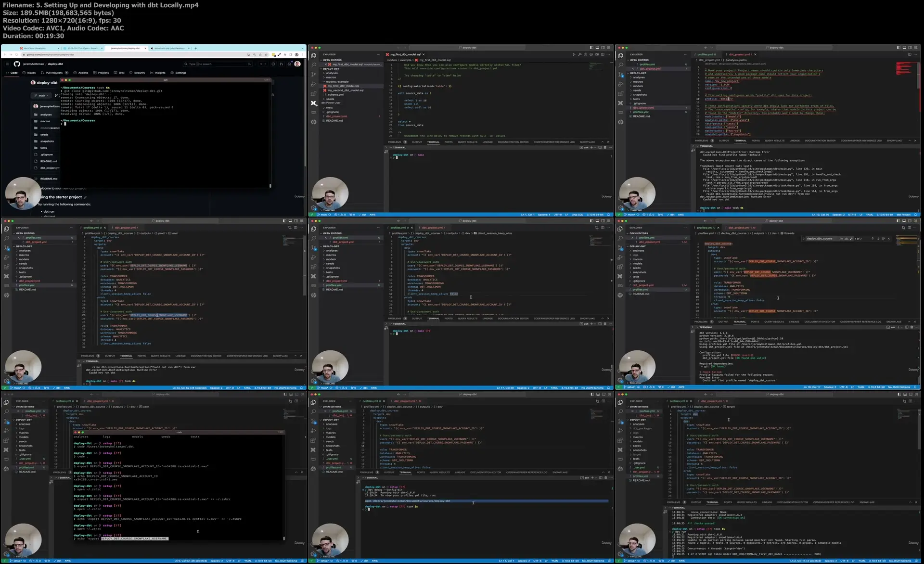Screen dimensions: 924x564
Task: Toggle Match Case in deploy_dbt_course find widget
Action: point(842,239)
